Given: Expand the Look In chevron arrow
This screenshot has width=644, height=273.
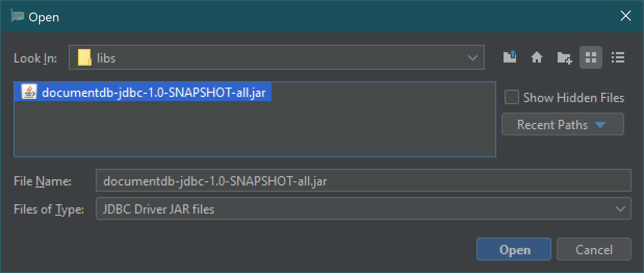Looking at the screenshot, I should click(472, 58).
